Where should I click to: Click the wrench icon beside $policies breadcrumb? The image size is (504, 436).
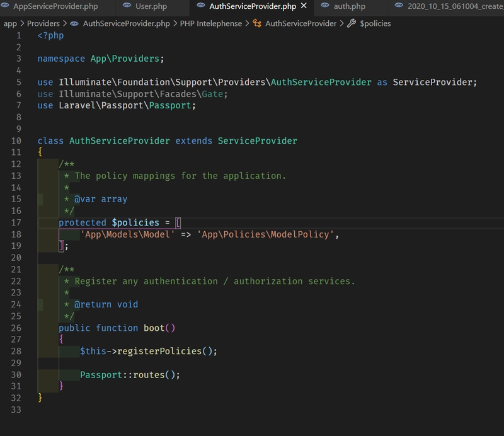[352, 23]
